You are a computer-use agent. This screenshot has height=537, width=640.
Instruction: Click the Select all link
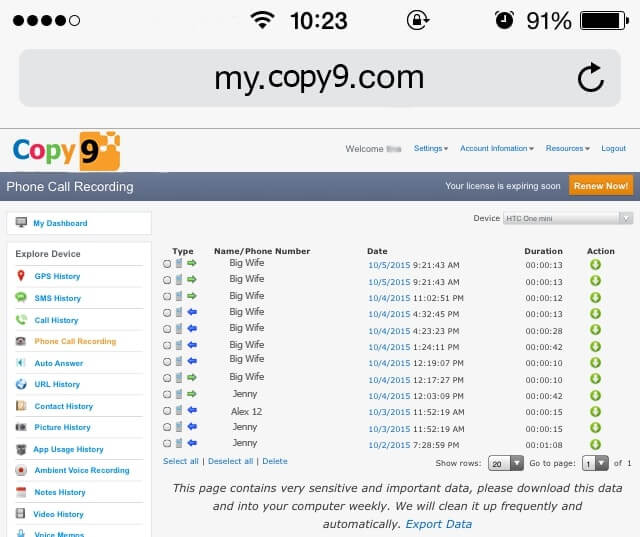(180, 461)
